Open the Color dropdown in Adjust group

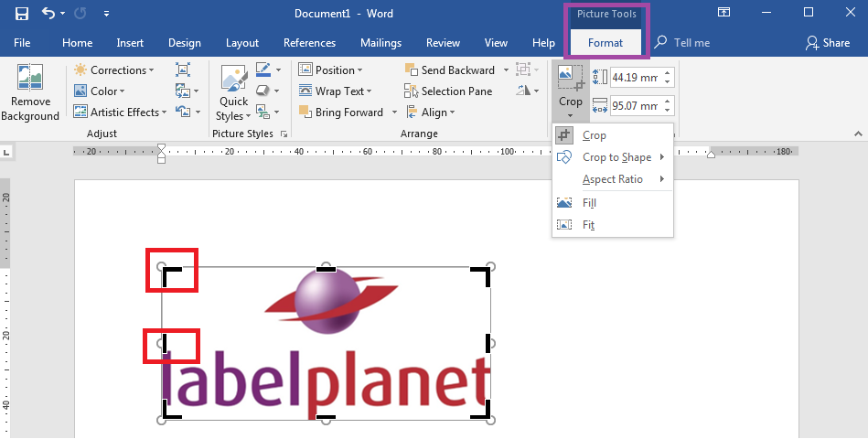click(101, 91)
